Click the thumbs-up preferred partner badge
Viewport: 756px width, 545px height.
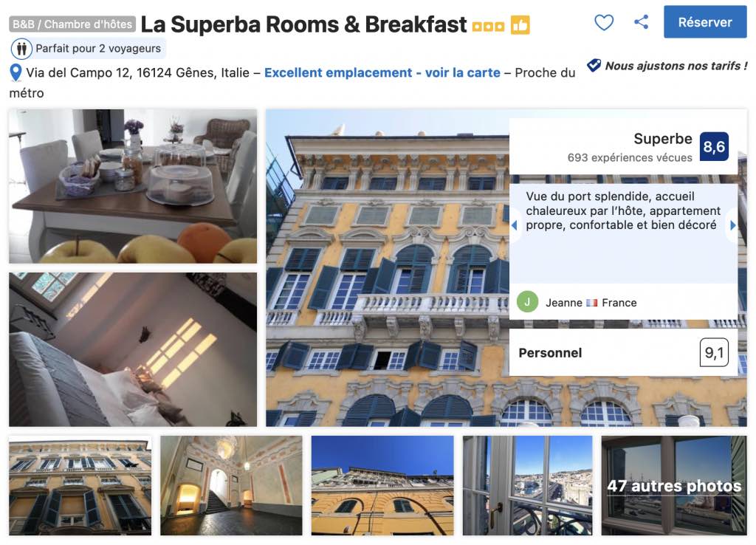[520, 25]
